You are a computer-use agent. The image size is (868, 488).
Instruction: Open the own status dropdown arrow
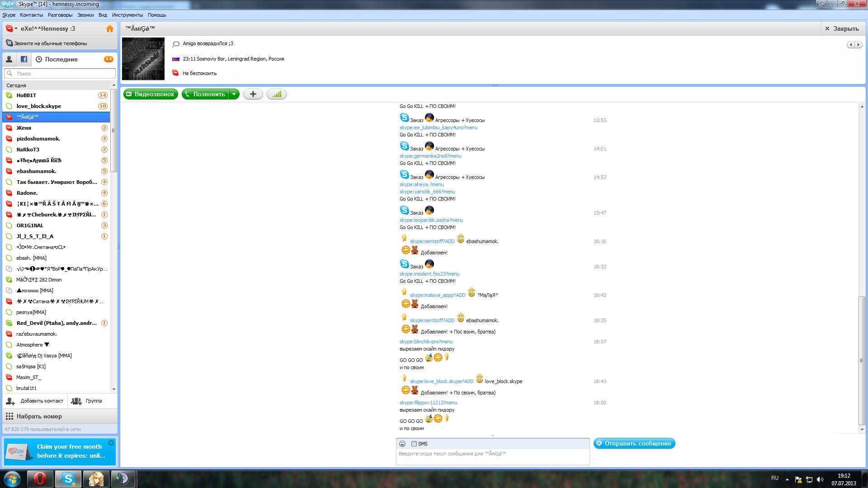pyautogui.click(x=16, y=28)
